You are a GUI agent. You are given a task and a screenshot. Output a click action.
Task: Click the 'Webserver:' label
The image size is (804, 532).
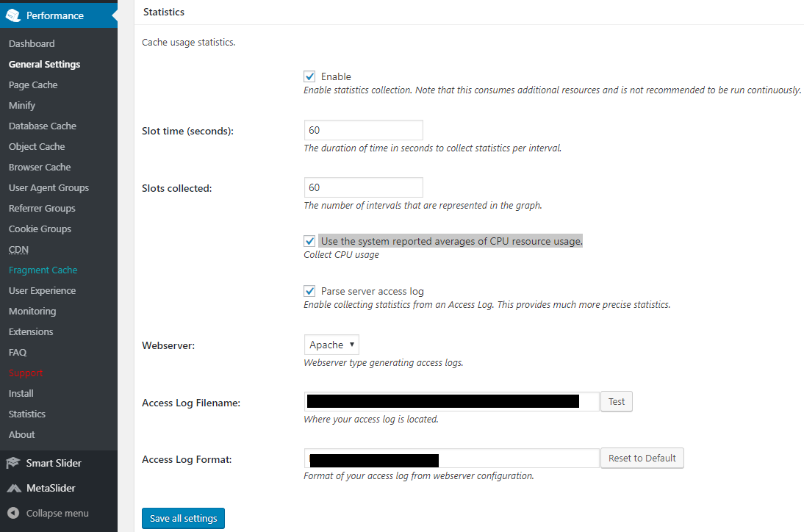[168, 345]
